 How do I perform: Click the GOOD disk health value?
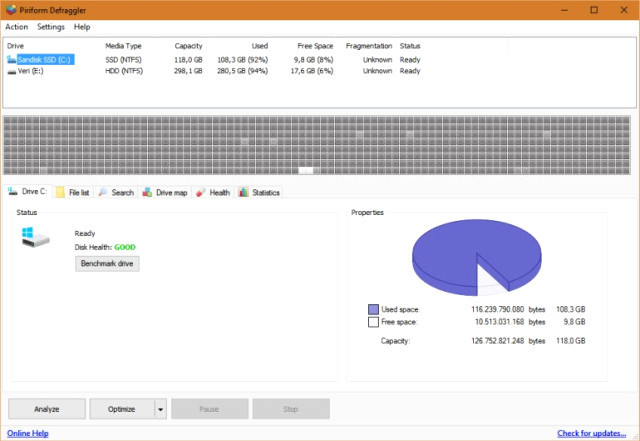pyautogui.click(x=125, y=247)
